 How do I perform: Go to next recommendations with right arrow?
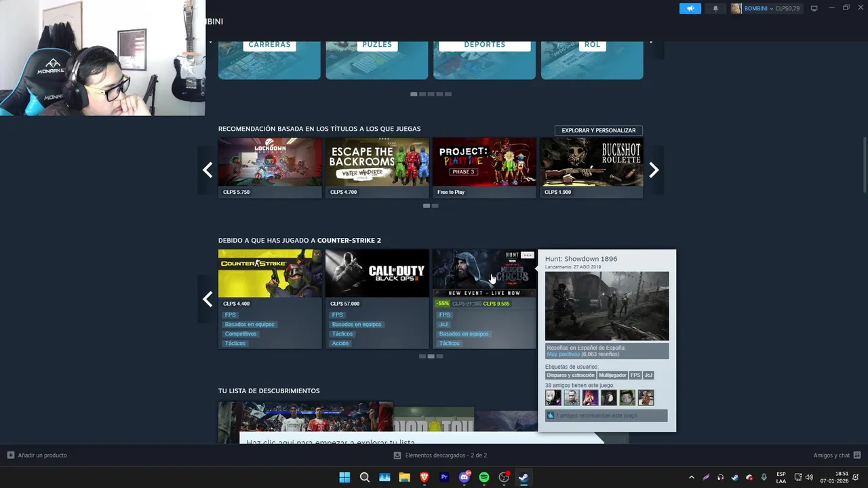click(654, 169)
